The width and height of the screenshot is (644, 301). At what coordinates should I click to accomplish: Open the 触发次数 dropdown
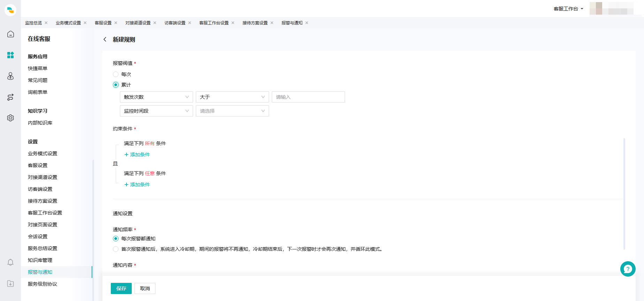(156, 97)
